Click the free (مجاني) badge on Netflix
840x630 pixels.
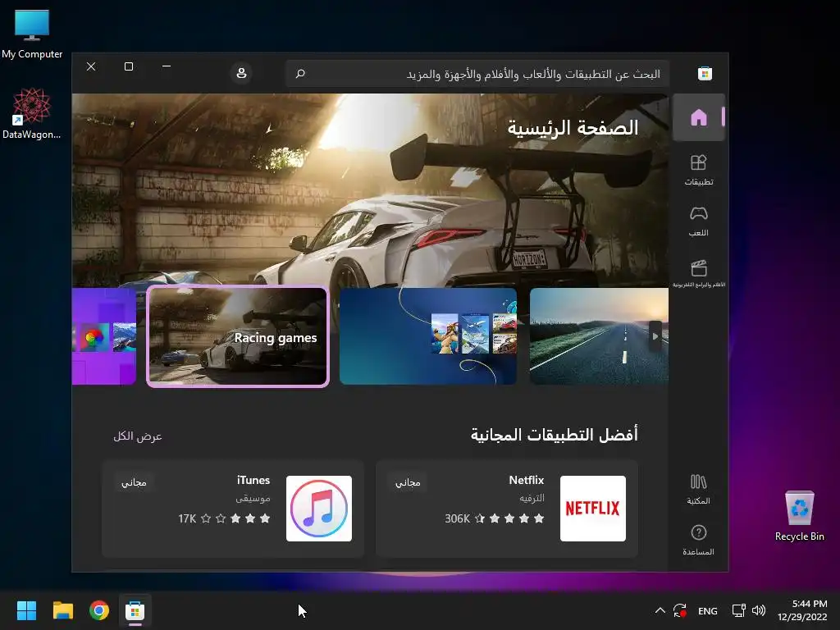coord(408,482)
